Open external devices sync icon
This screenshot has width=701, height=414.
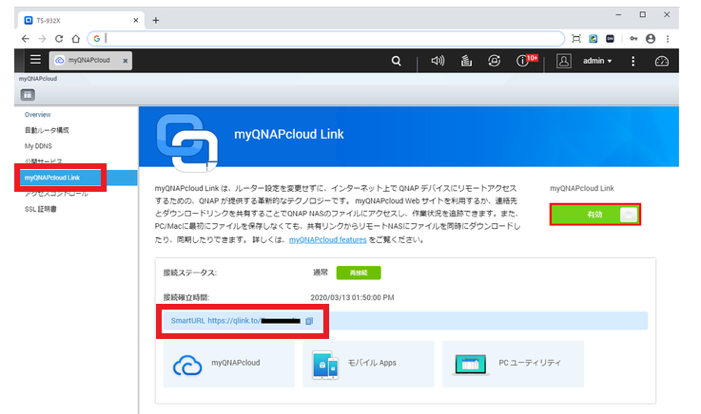pos(494,60)
